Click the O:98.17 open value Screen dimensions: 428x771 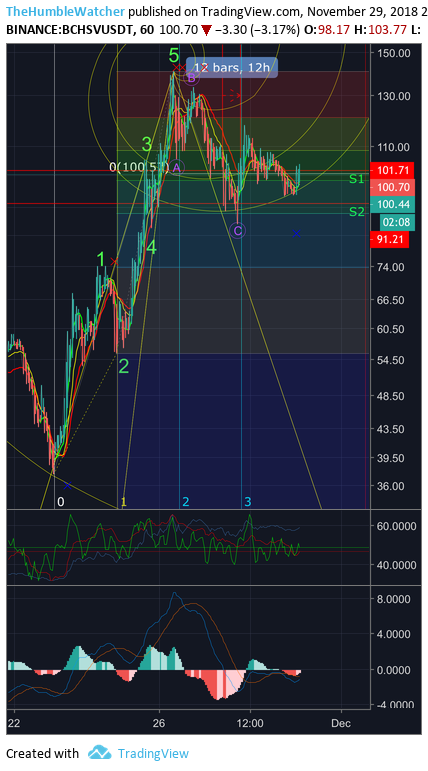pyautogui.click(x=327, y=31)
